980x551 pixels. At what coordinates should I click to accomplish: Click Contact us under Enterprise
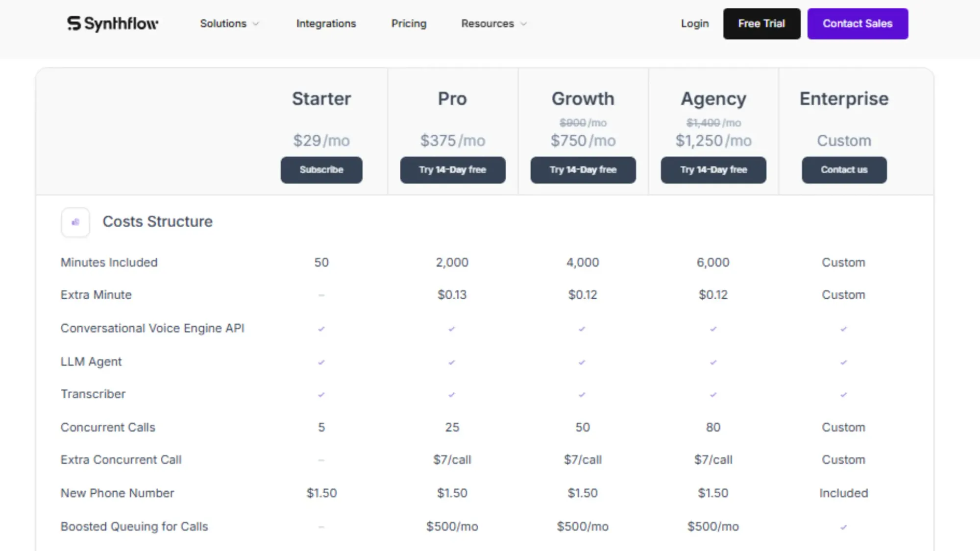pos(844,170)
